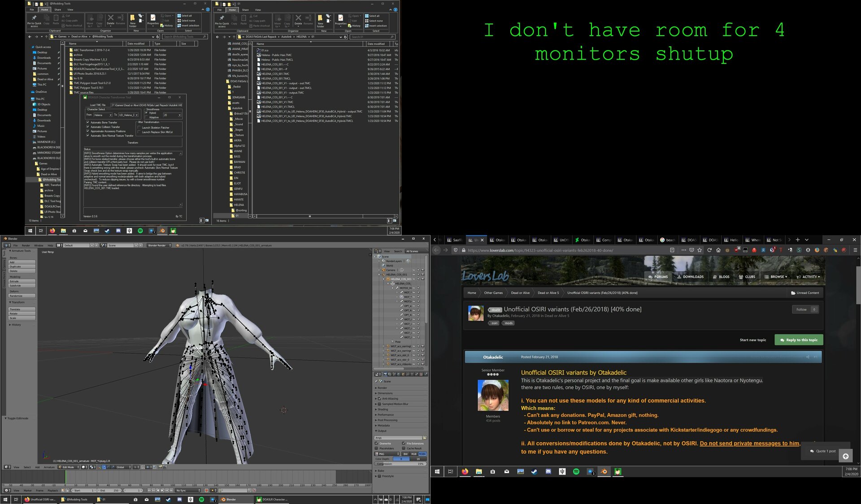Open Blender Render engine dropdown
This screenshot has width=861, height=504.
[x=160, y=246]
